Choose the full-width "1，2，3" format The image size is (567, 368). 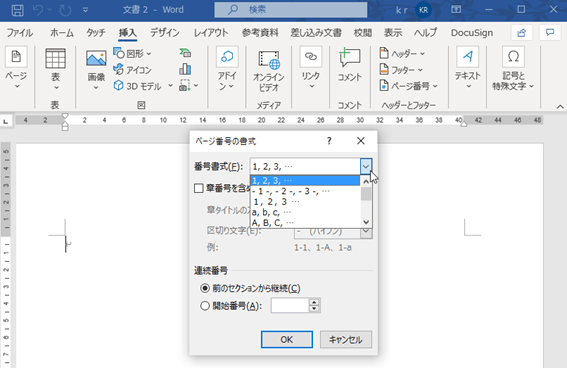tap(305, 202)
